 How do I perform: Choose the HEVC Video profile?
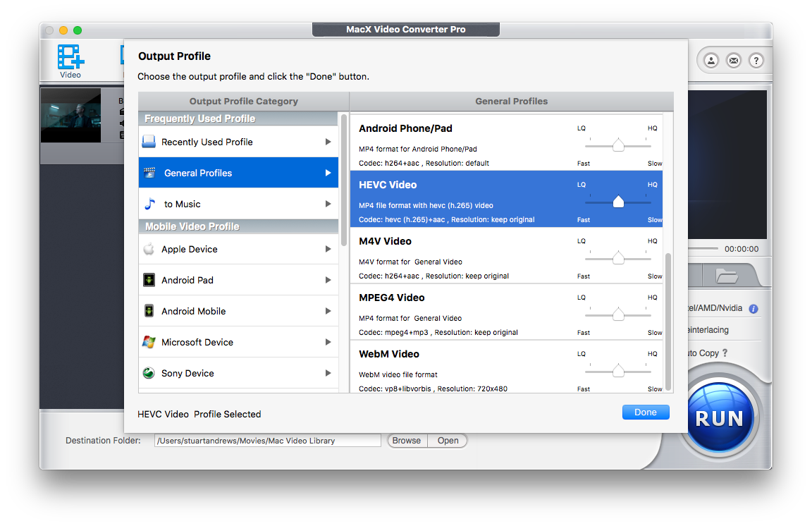click(507, 199)
